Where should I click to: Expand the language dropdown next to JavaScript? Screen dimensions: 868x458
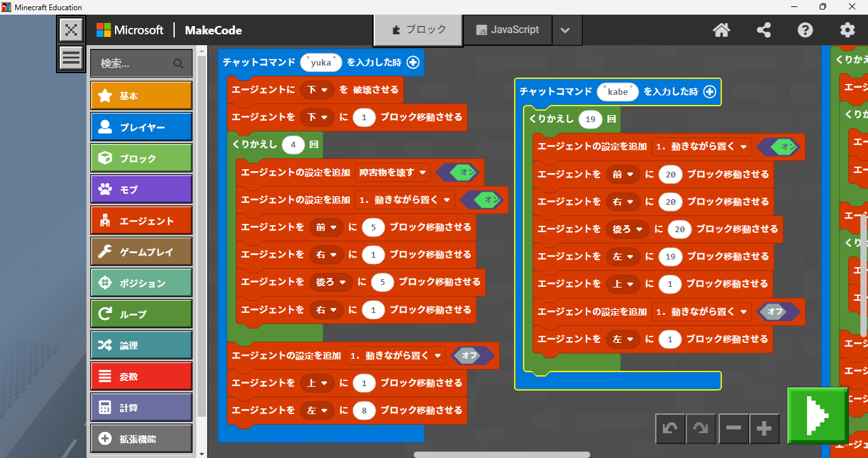point(567,30)
